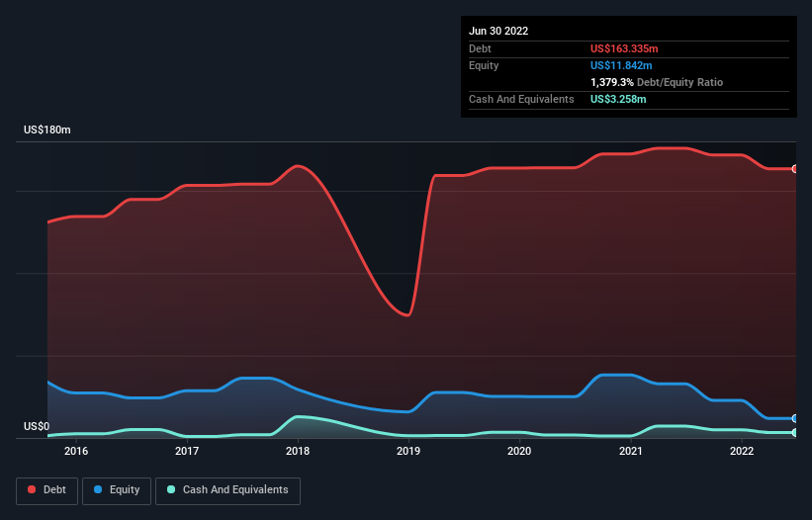Screen dimensions: 812x520
Task: Click the 2017 x-axis label
Action: click(x=187, y=451)
